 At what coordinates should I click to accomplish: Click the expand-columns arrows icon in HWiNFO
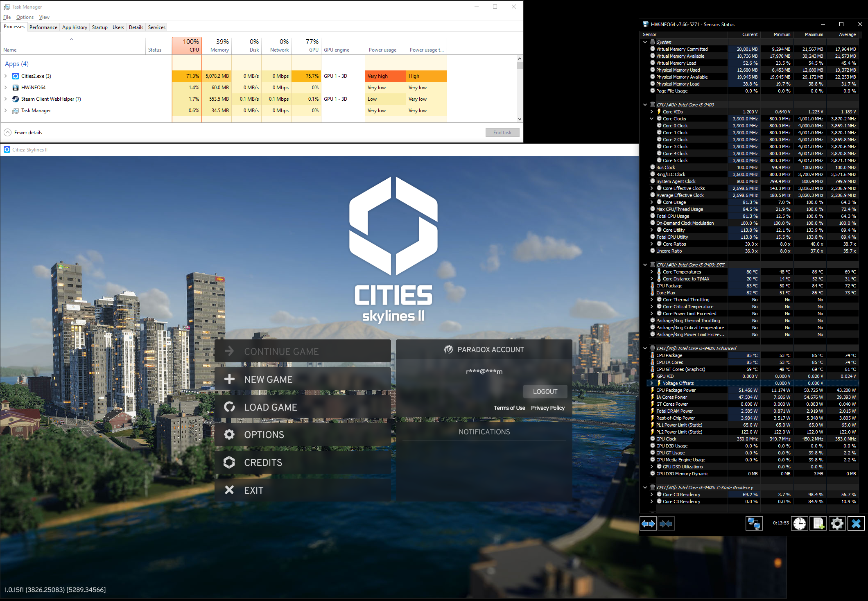tap(648, 524)
